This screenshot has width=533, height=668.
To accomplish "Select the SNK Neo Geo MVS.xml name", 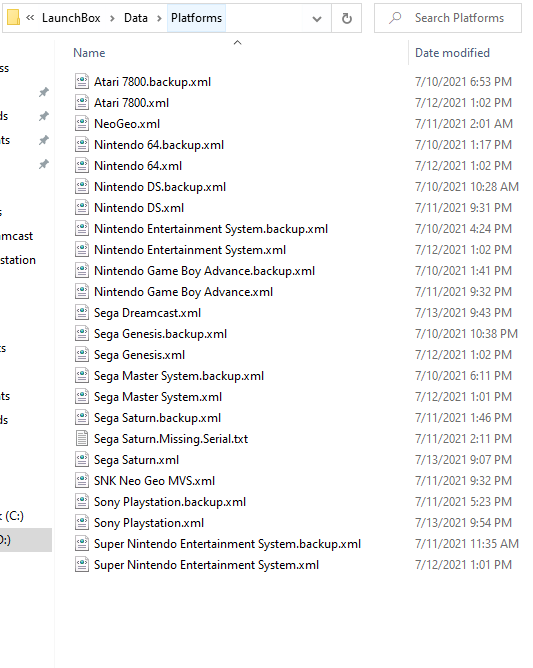I will [154, 481].
